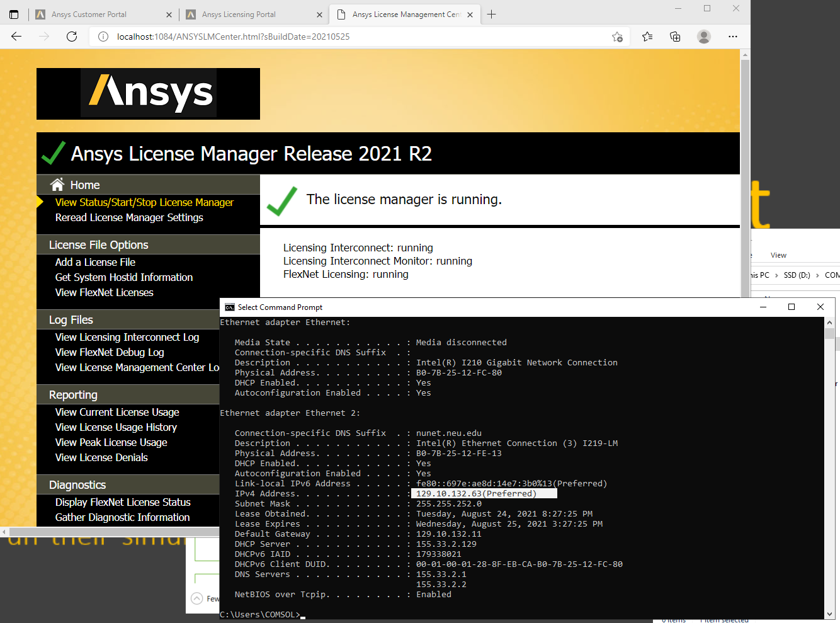Image resolution: width=840 pixels, height=623 pixels.
Task: Click the browser address bar URL
Action: point(233,37)
